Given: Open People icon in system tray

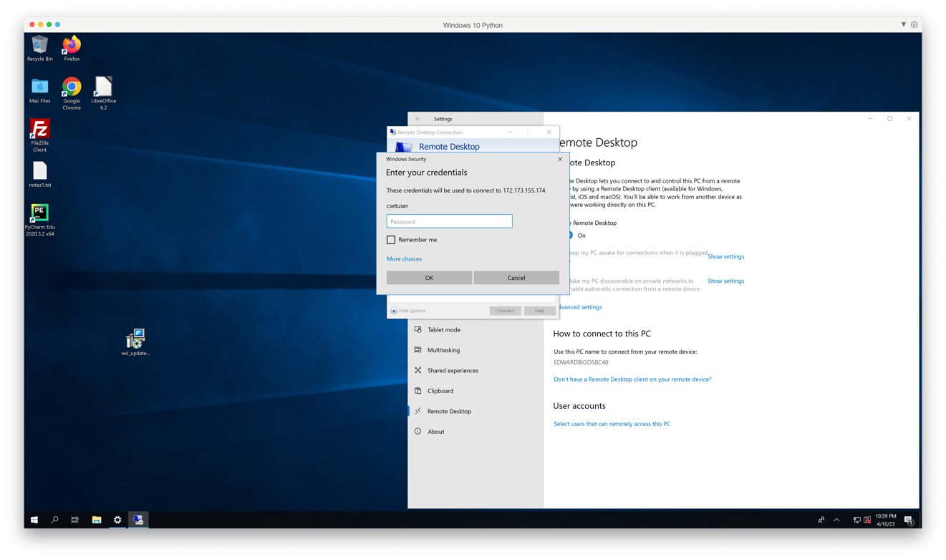Looking at the screenshot, I should click(x=821, y=520).
